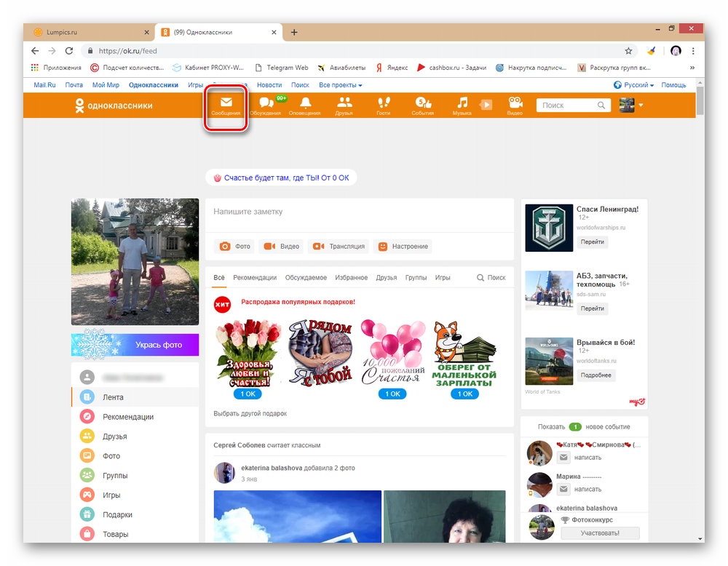
Task: Click the Выбрать другой подарок link
Action: 250,413
